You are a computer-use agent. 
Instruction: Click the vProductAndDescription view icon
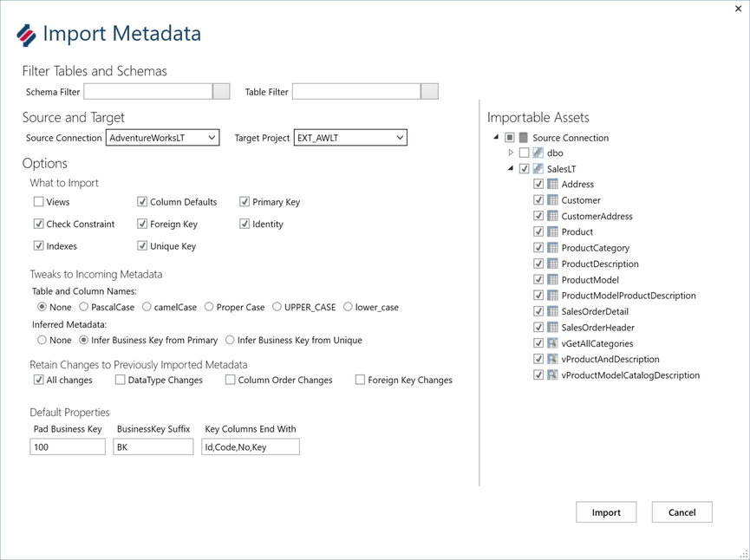point(552,359)
